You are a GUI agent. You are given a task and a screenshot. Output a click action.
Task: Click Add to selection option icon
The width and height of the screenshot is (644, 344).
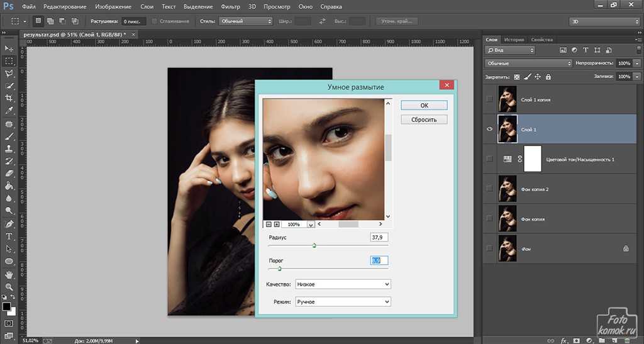(x=50, y=21)
